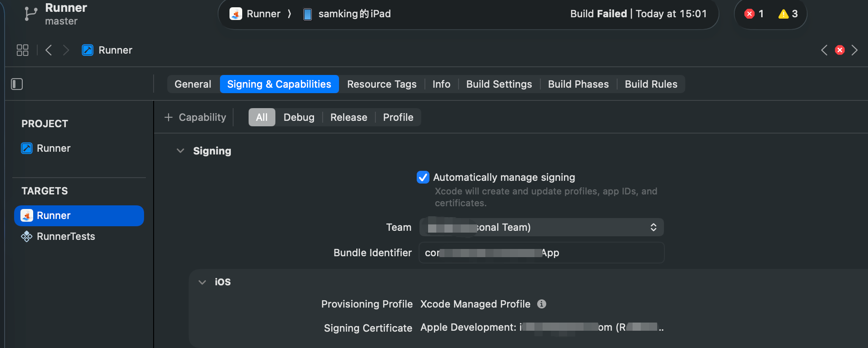This screenshot has width=868, height=348.
Task: Select the All configurations filter
Action: click(x=262, y=117)
